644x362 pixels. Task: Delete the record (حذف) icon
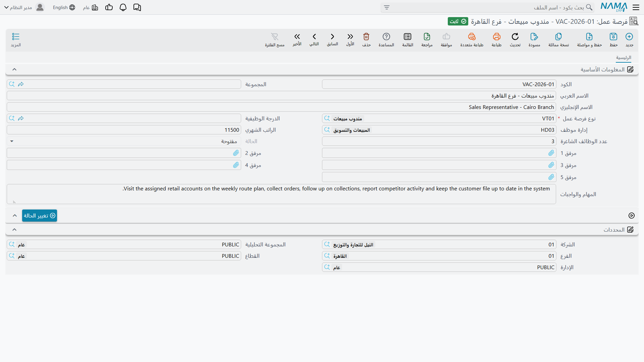tap(366, 40)
